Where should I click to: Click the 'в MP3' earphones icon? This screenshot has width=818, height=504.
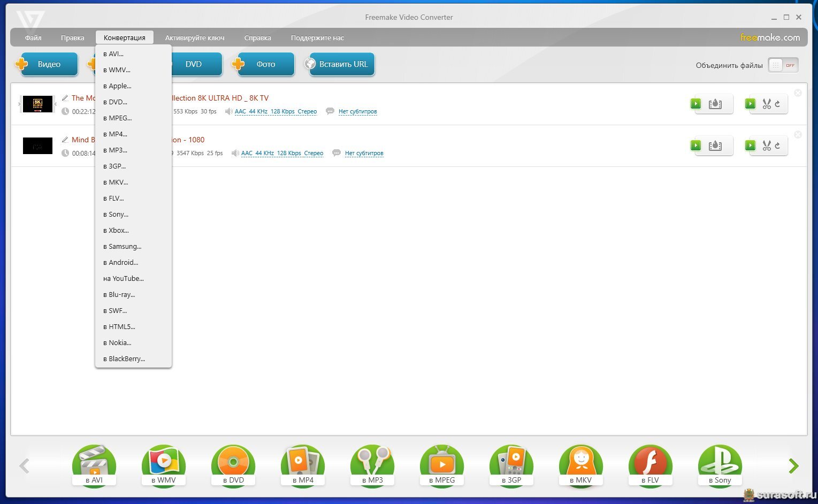(372, 465)
